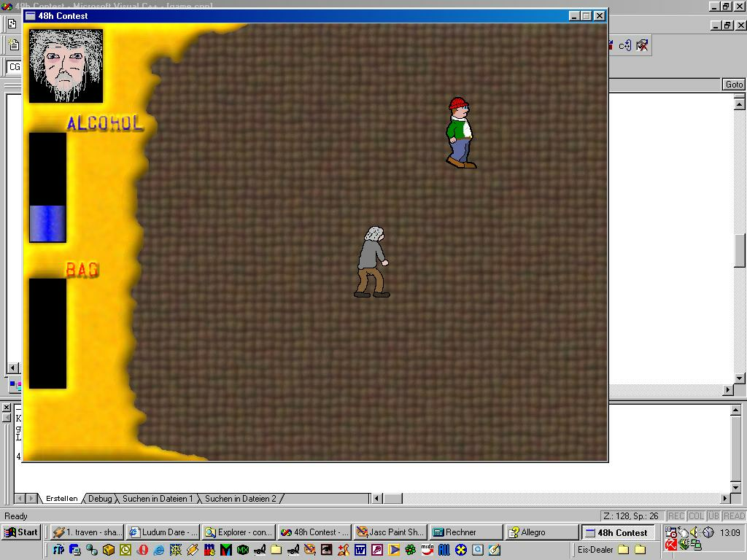The height and width of the screenshot is (560, 747).
Task: Open the Suchen in Dateien 1 tab
Action: click(x=158, y=499)
